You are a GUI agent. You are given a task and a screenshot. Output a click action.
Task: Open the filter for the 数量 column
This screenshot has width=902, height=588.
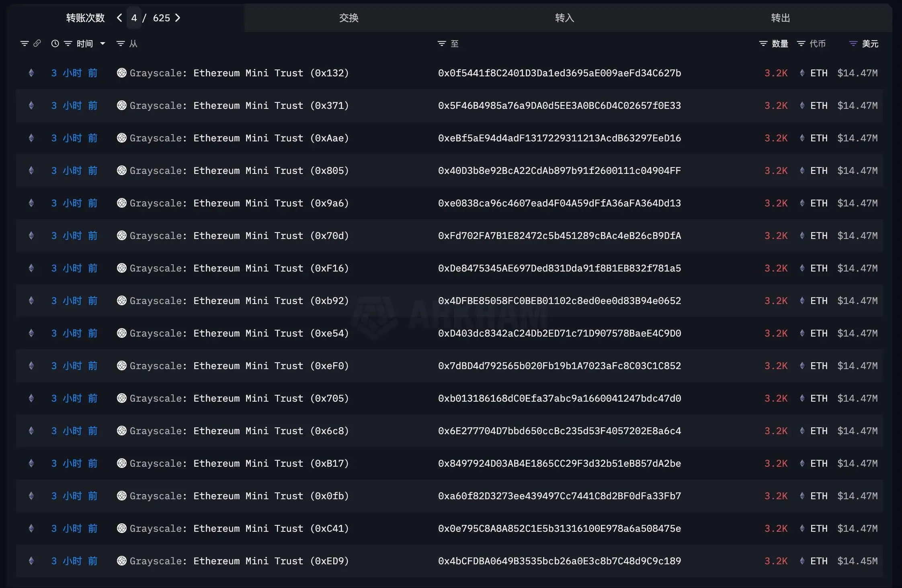(763, 43)
